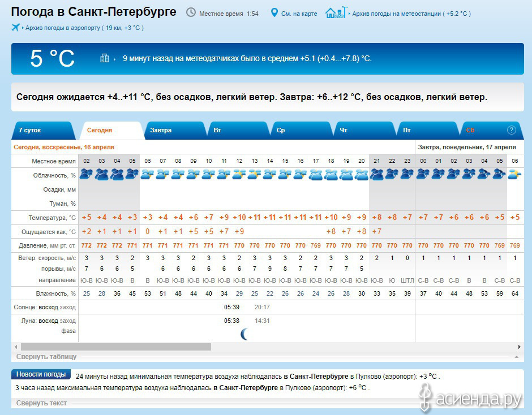532x415 pixels.
Task: Click cloudiness icon under hour 23
Action: click(x=407, y=174)
